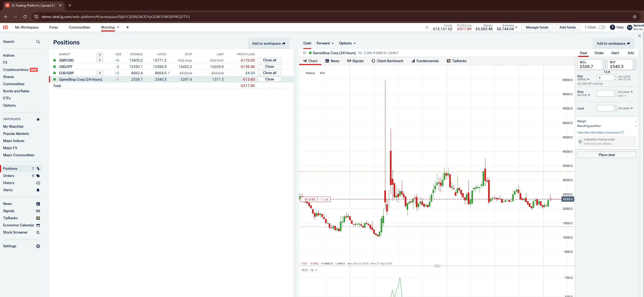
Task: Open History via its clock icon
Action: coord(38,183)
